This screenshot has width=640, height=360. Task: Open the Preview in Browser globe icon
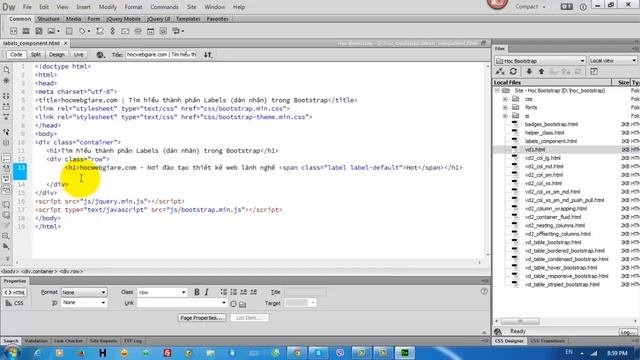(x=100, y=55)
